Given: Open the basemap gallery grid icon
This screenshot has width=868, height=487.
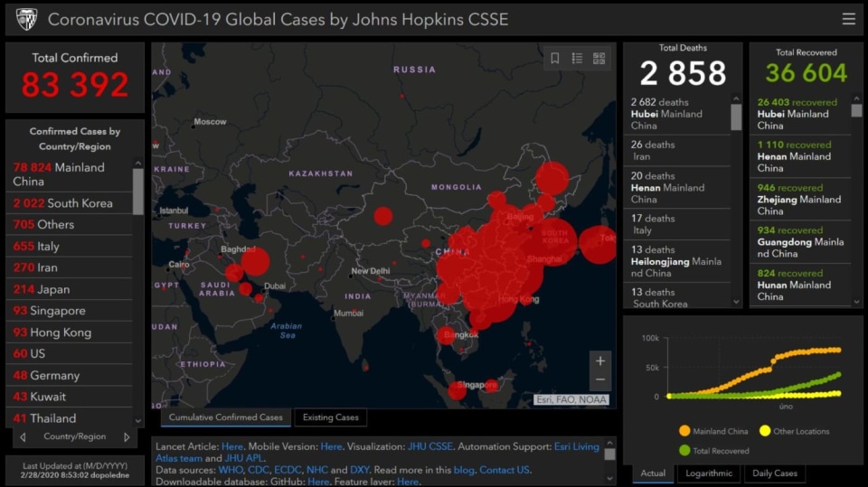Looking at the screenshot, I should pyautogui.click(x=599, y=58).
